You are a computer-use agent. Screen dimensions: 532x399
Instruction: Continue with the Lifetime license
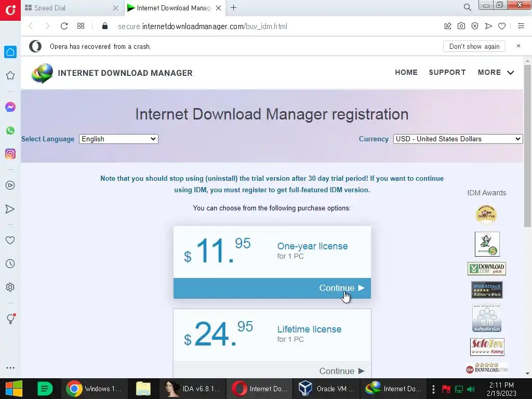tap(272, 370)
